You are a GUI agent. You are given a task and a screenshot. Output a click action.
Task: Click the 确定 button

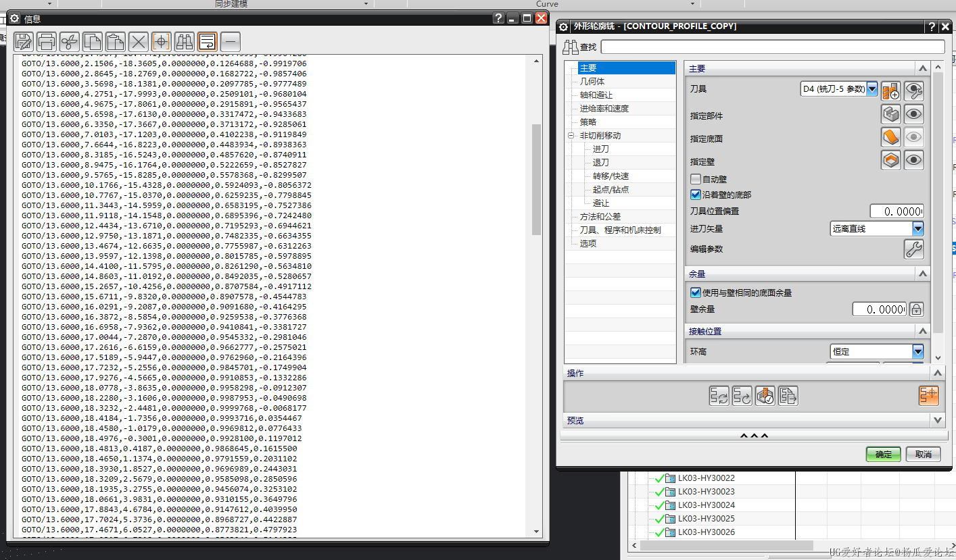point(883,454)
